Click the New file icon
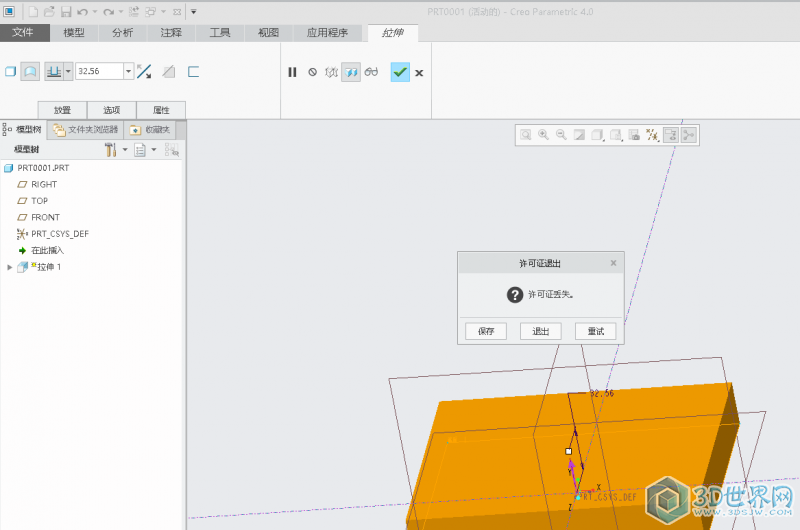Screen dimensions: 800x530 [33, 11]
